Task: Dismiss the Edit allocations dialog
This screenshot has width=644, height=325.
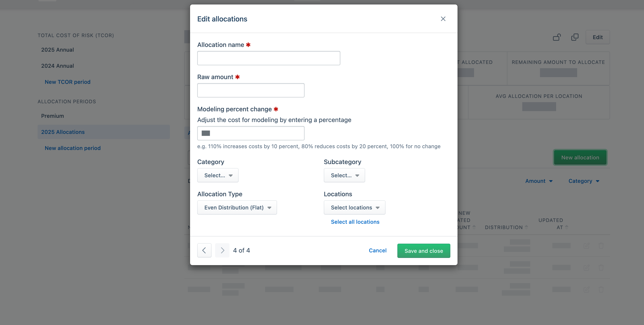Action: click(x=443, y=19)
